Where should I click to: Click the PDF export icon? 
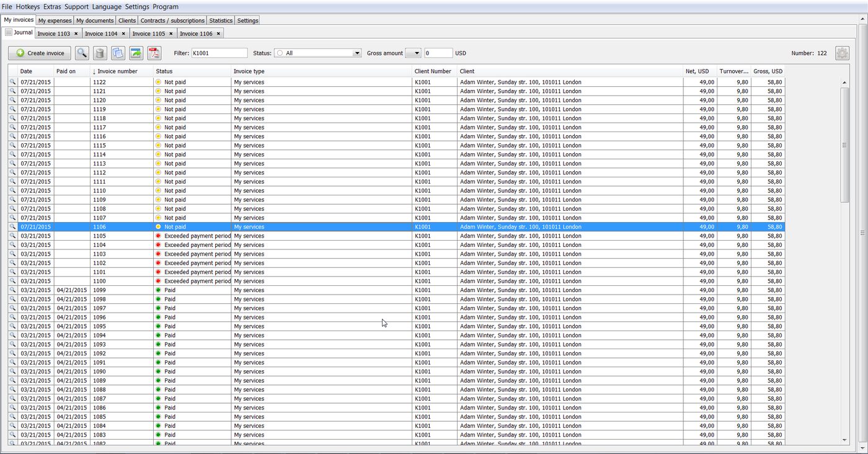coord(154,53)
